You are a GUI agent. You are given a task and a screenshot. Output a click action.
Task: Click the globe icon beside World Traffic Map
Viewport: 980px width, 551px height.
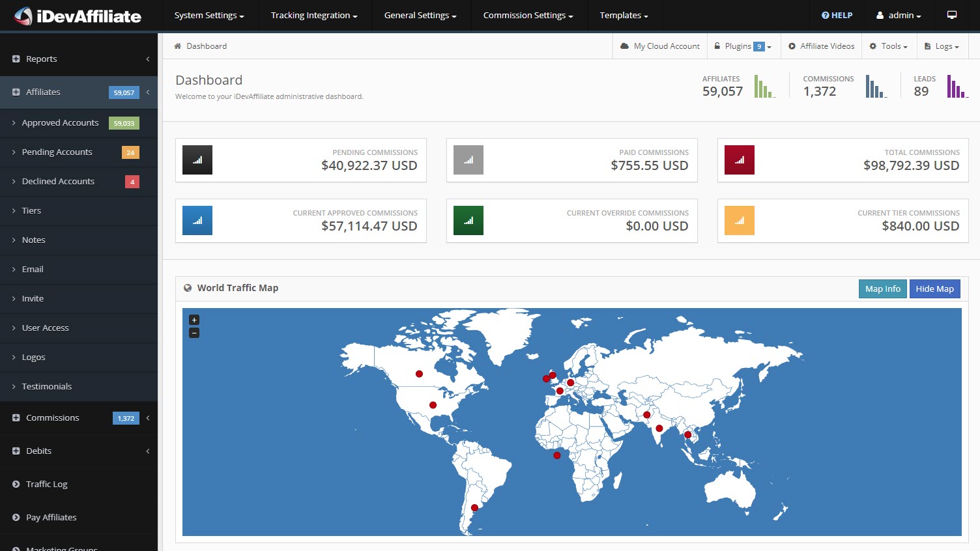click(x=188, y=288)
